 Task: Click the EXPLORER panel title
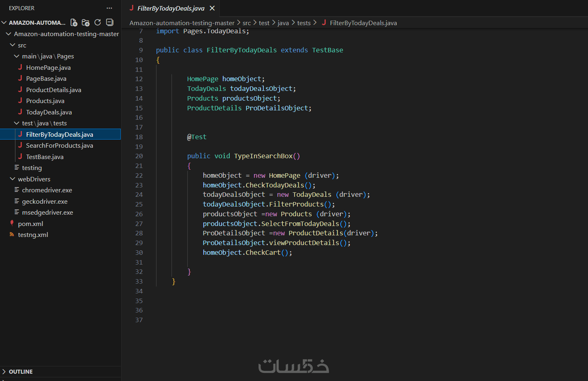(22, 8)
